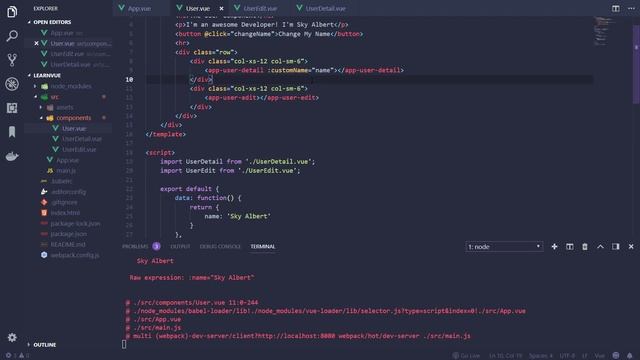Open the Docker view in activity bar
This screenshot has height=360, width=640.
12,156
